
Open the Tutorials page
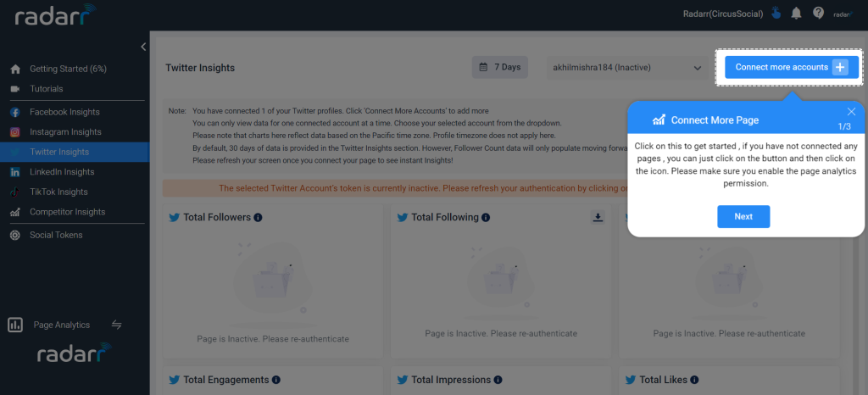pos(47,89)
